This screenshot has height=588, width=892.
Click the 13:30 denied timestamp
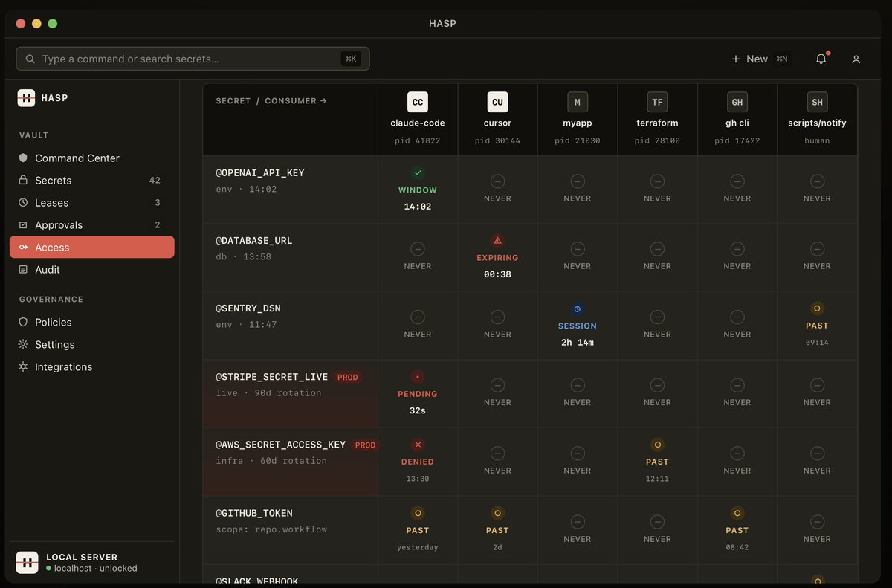[418, 479]
